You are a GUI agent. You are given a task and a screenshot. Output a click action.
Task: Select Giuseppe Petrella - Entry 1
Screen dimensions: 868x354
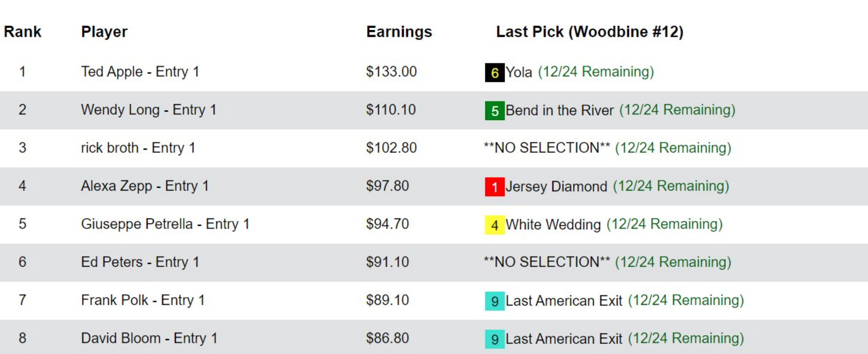coord(165,224)
